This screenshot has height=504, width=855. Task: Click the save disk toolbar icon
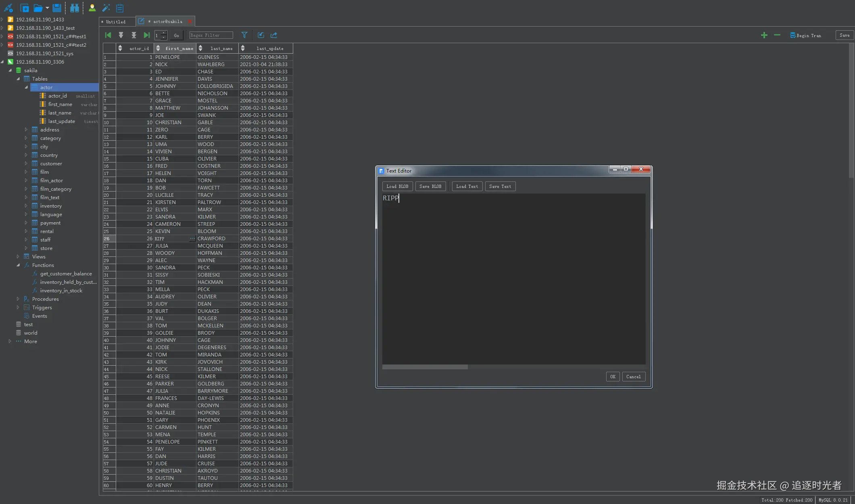tap(57, 8)
